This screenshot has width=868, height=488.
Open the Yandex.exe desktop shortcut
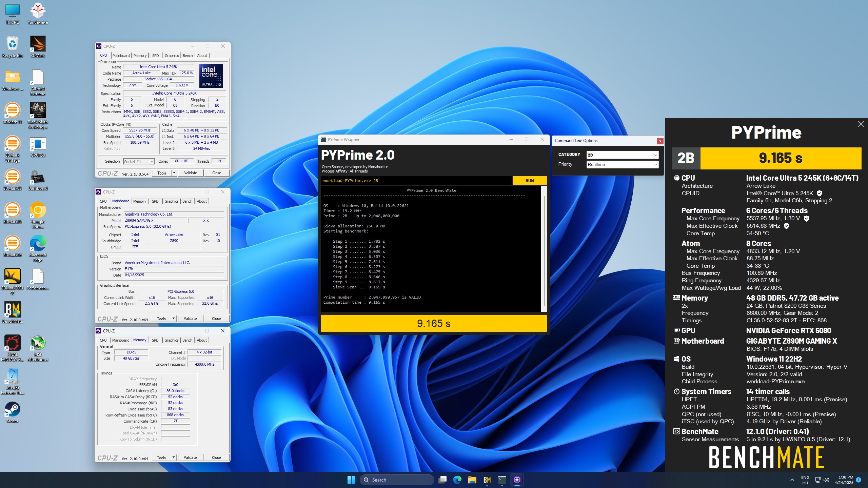pyautogui.click(x=38, y=14)
